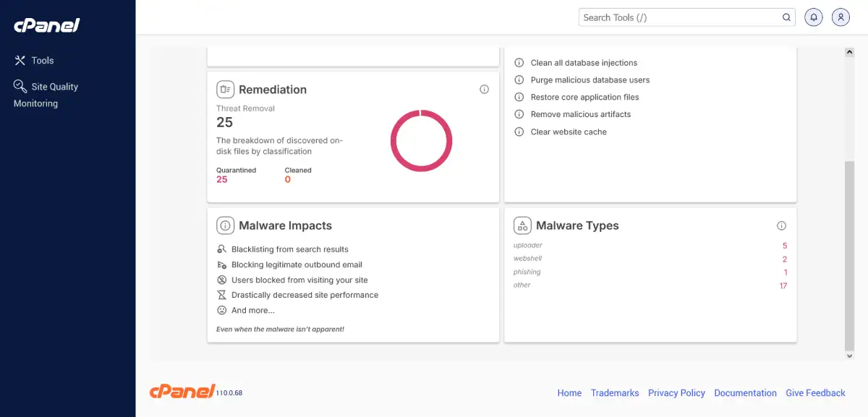Open the notifications bell icon
Screen dimensions: 868x417
click(814, 17)
